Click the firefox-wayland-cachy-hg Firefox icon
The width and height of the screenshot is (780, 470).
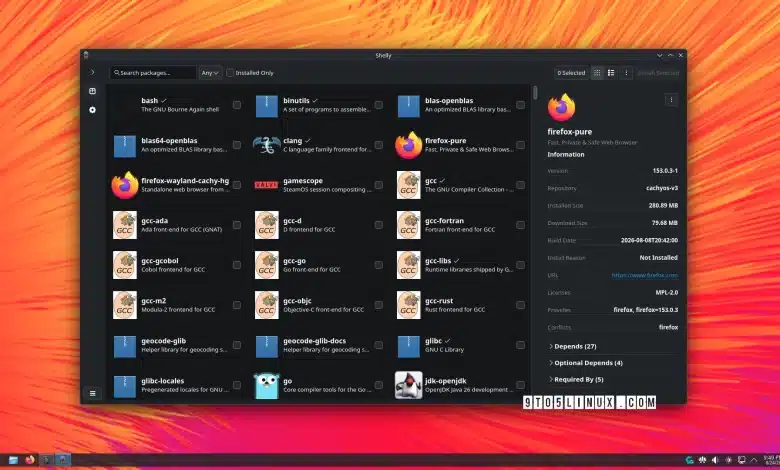[x=125, y=185]
